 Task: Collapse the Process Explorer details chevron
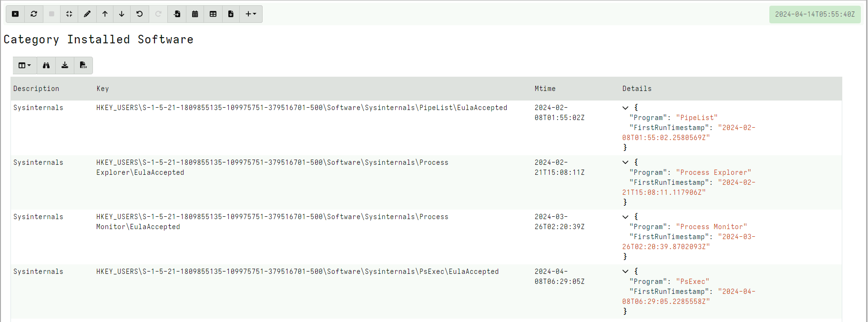[x=625, y=162]
